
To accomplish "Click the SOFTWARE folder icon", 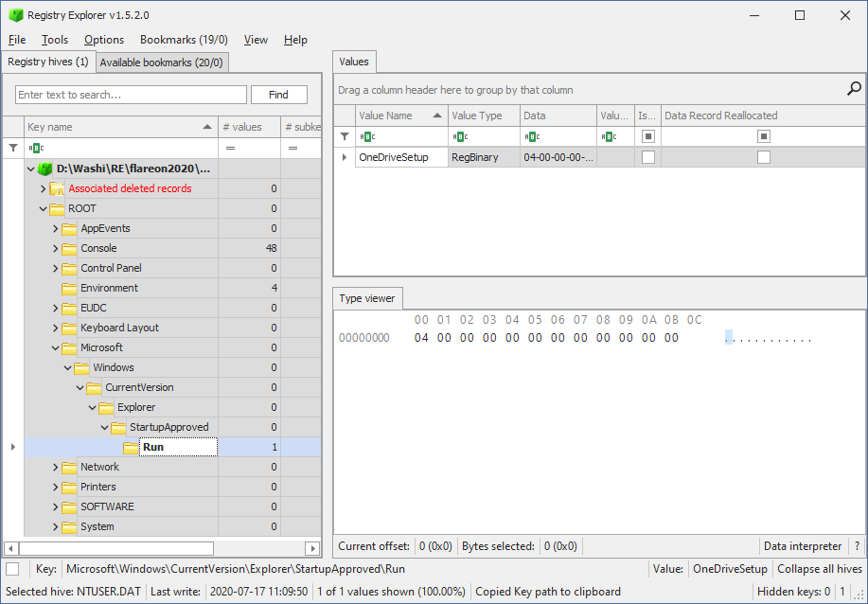I will click(69, 507).
